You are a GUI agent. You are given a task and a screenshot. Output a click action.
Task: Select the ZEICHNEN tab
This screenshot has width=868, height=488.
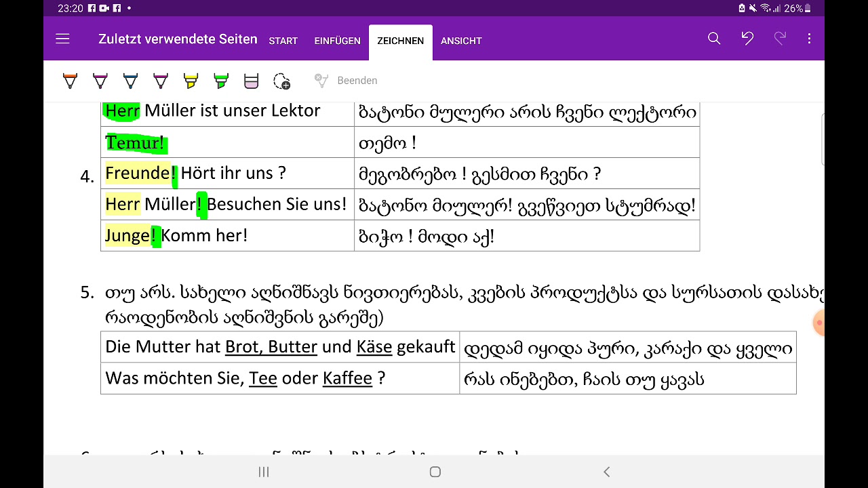[x=401, y=41]
